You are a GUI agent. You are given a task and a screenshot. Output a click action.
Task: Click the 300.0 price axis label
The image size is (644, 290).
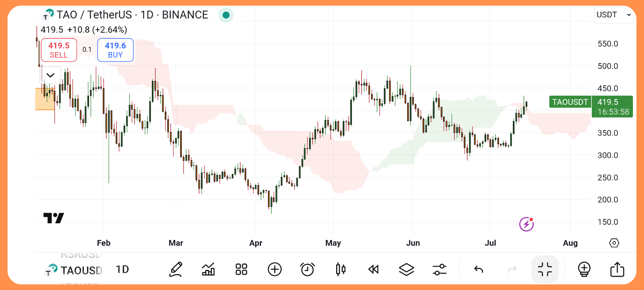point(608,155)
